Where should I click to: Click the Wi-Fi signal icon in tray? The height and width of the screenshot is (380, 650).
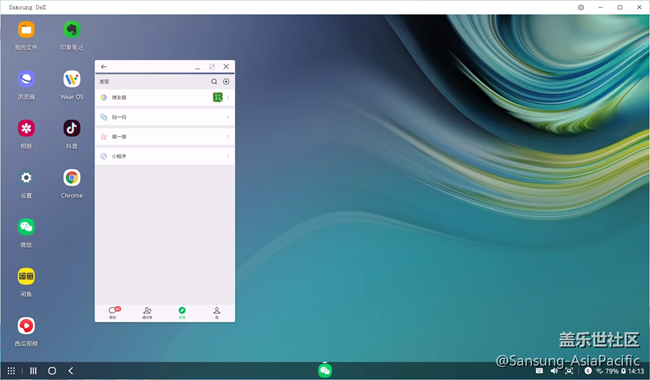pyautogui.click(x=600, y=371)
